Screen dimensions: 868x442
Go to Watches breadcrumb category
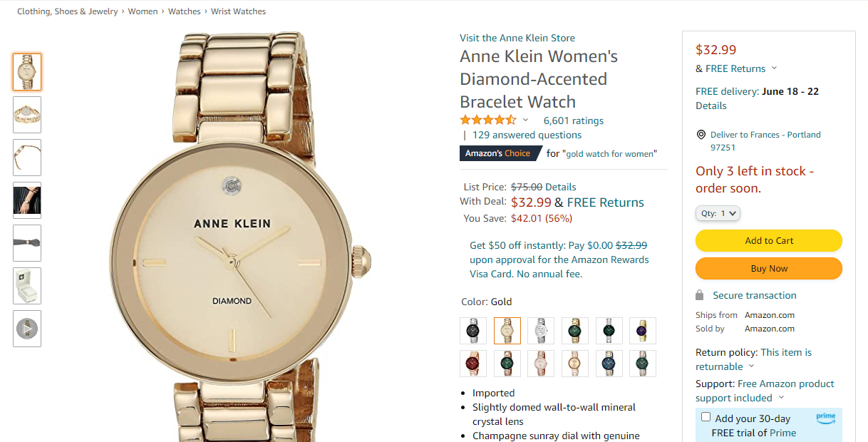coord(184,11)
